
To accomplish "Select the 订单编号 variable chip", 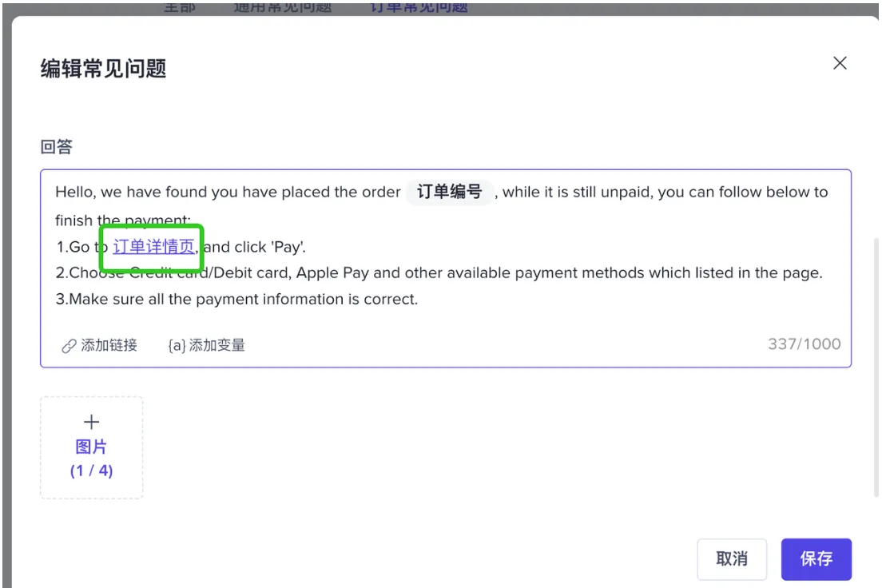I will click(450, 192).
